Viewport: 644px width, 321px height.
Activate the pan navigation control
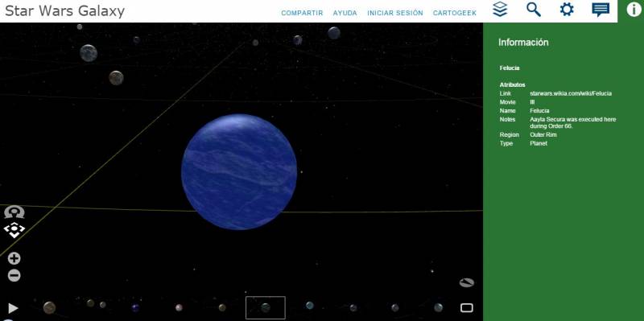point(14,230)
